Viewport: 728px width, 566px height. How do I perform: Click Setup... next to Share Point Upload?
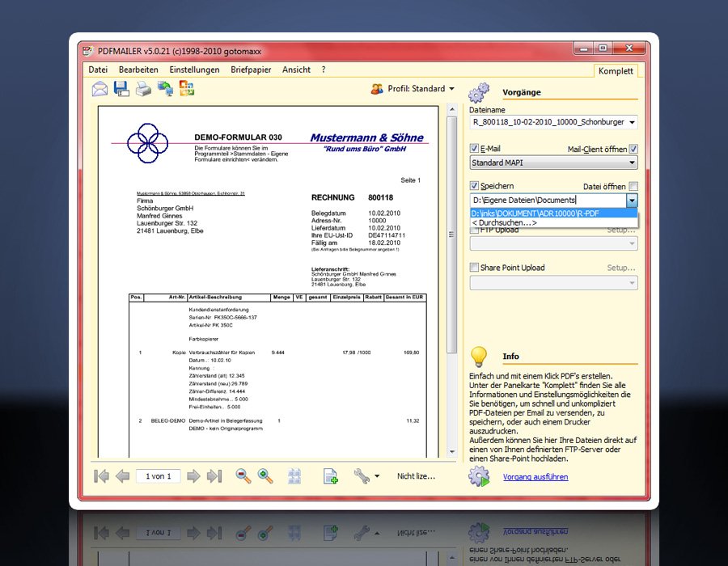click(x=620, y=268)
